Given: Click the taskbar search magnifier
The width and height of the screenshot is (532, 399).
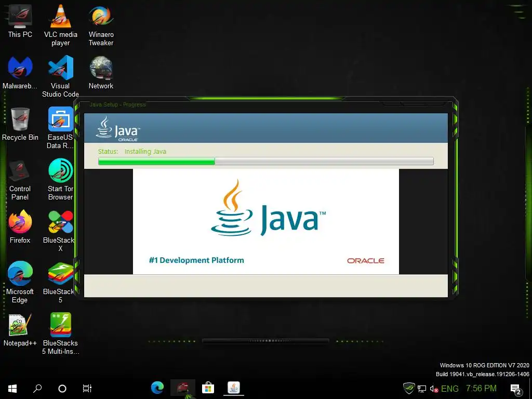Looking at the screenshot, I should tap(37, 389).
